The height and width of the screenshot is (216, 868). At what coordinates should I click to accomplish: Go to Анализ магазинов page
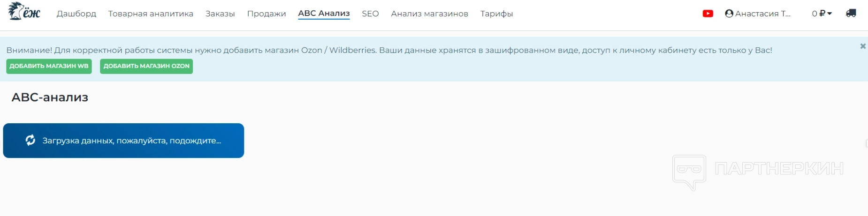pyautogui.click(x=429, y=14)
